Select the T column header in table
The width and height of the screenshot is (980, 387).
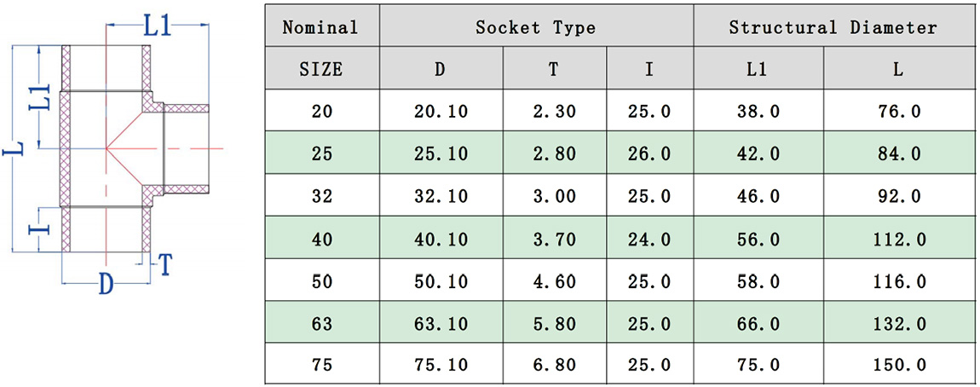point(553,69)
